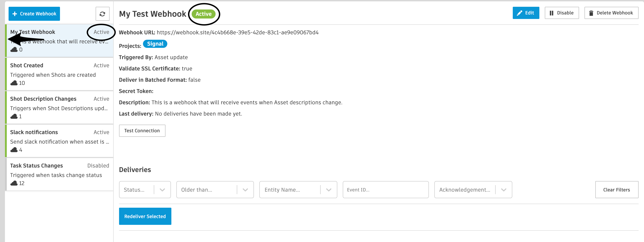This screenshot has height=242, width=644.
Task: Click the refresh webhooks list icon
Action: point(102,14)
